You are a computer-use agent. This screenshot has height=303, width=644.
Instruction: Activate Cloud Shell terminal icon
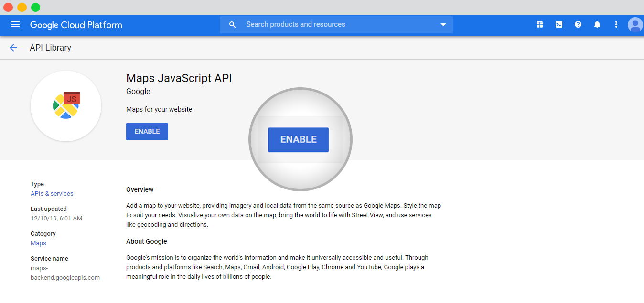(x=559, y=24)
